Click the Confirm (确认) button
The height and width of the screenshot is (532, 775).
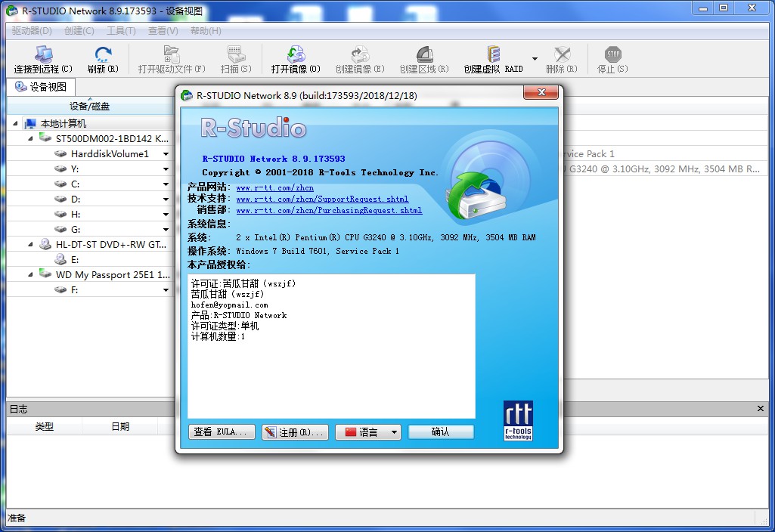click(x=440, y=431)
